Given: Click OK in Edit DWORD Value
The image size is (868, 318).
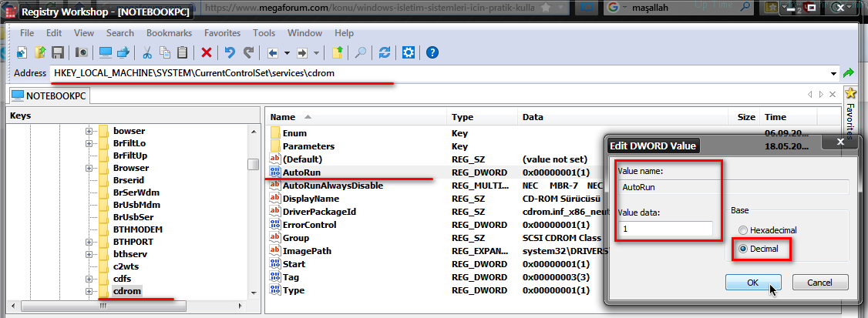Looking at the screenshot, I should click(x=753, y=282).
